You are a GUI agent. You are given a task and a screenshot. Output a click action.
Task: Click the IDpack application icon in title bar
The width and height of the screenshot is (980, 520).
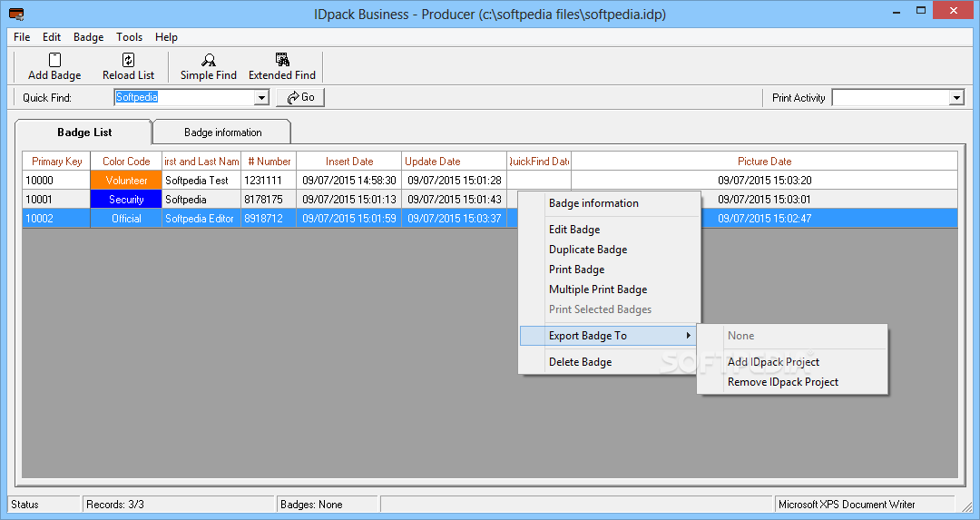coord(16,13)
